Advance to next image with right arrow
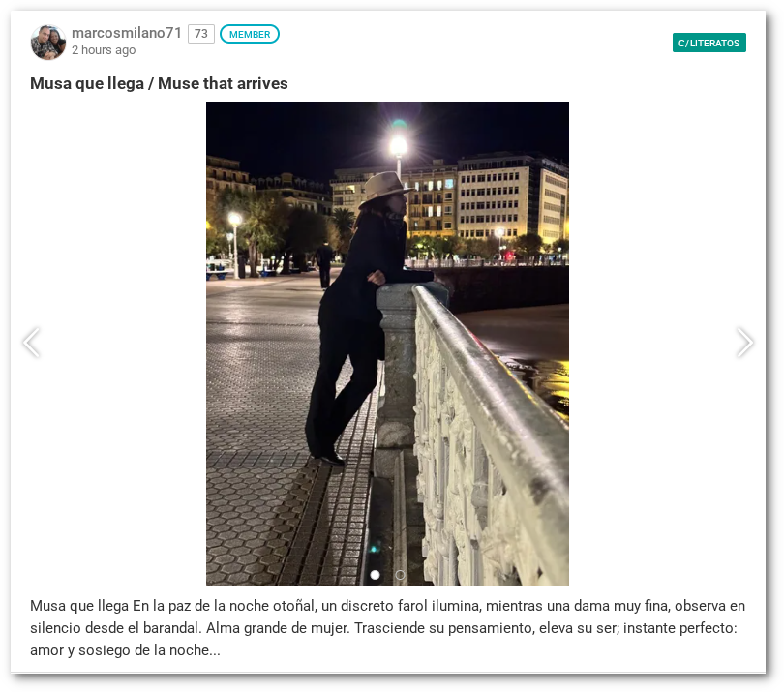 [744, 343]
